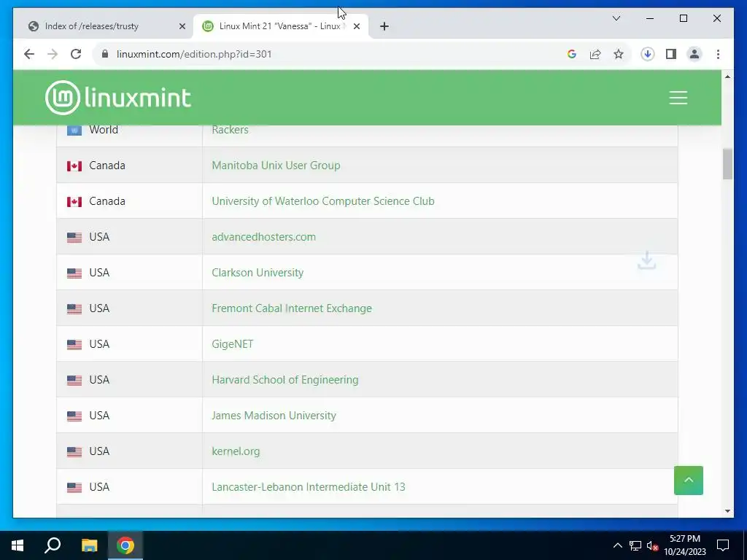Open GigeNET mirror link
This screenshot has height=560, width=747.
pyautogui.click(x=233, y=344)
